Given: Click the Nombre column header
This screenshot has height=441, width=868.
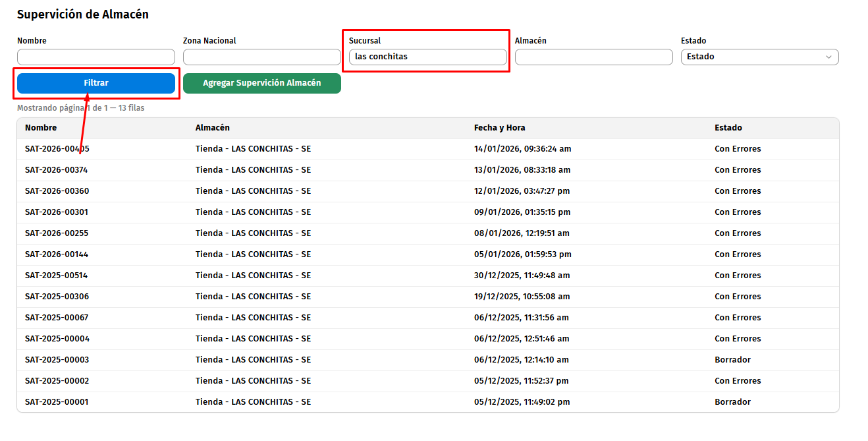Looking at the screenshot, I should [x=41, y=128].
